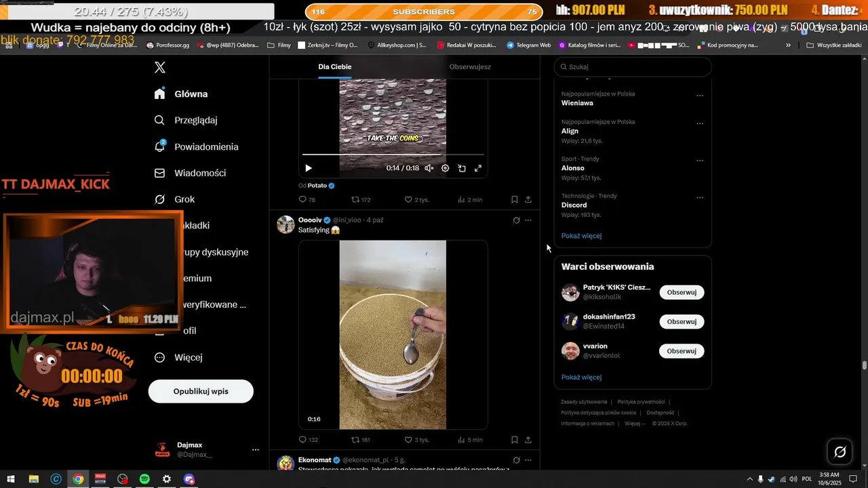Screen dimensions: 868x488
Task: Open Wieniawa trending topic
Action: [x=577, y=103]
